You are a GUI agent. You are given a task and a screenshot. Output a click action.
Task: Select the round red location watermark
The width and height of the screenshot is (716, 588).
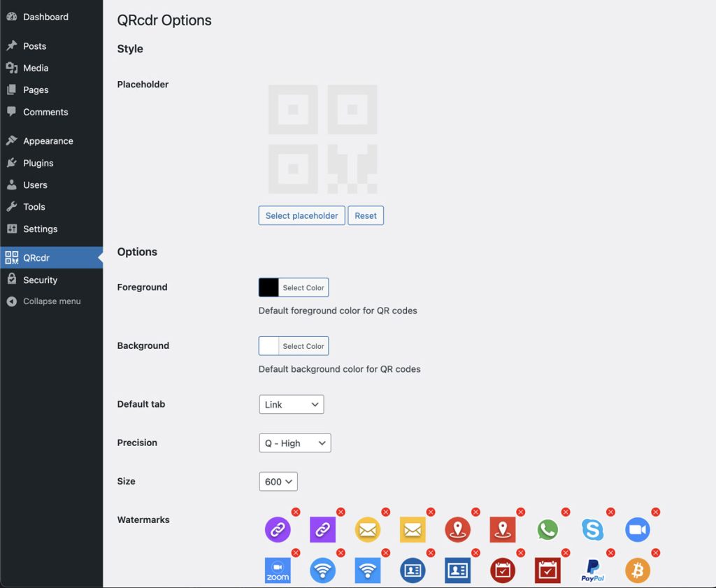[457, 530]
